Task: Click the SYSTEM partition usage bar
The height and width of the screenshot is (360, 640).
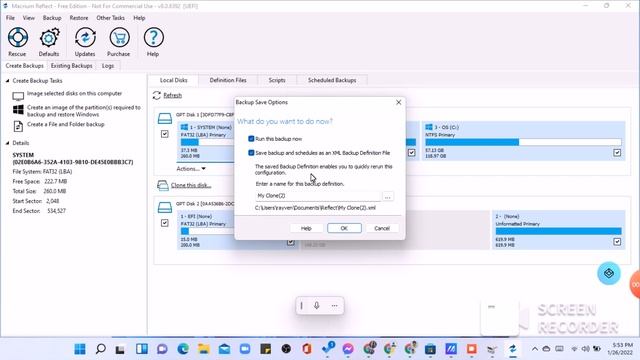Action: click(x=207, y=142)
